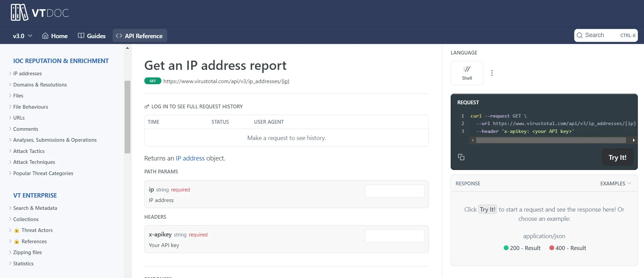Click the sidebar scroll up arrow
The image size is (644, 278).
(127, 48)
